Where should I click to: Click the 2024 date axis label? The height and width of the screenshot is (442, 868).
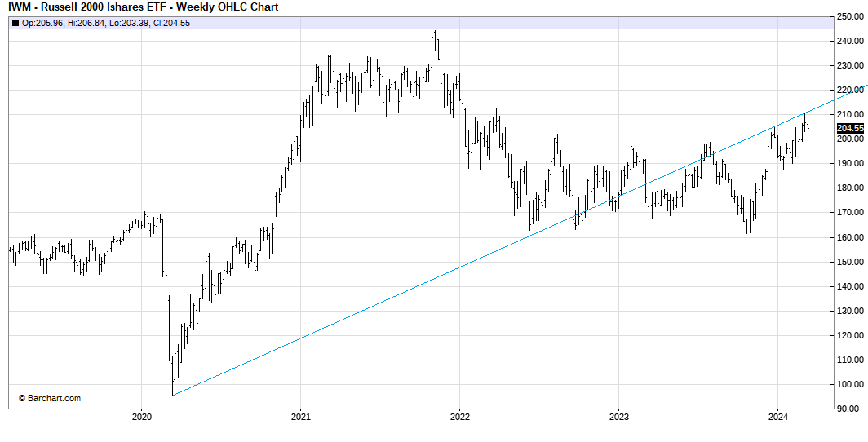tap(777, 417)
